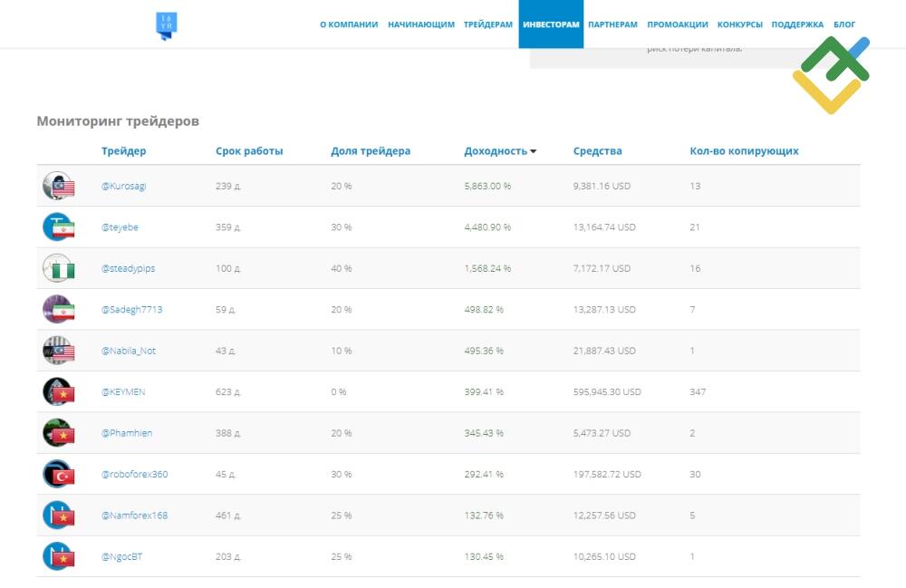Select funds value 197,582.72 USD
Image resolution: width=906 pixels, height=588 pixels.
(x=607, y=474)
